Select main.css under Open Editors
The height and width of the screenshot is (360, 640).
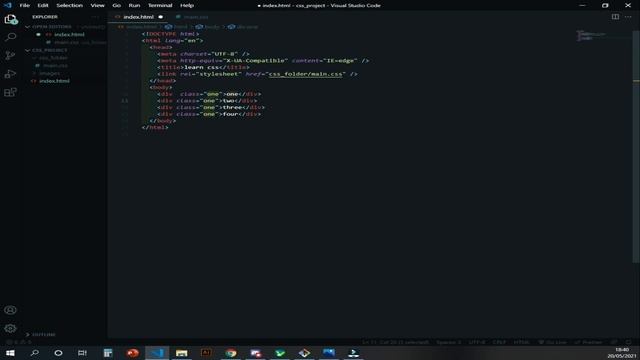click(x=75, y=42)
